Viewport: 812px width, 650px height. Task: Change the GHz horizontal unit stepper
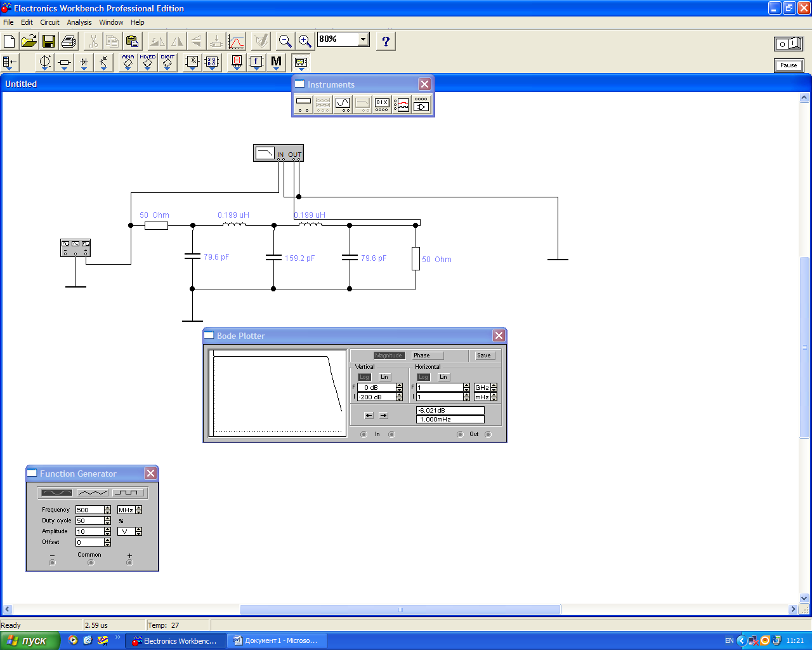click(494, 387)
